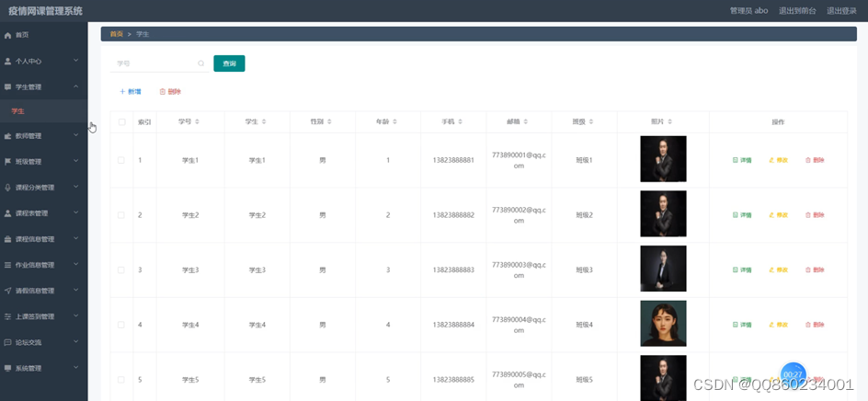
Task: Open 详情 for the 学生4 row
Action: coord(742,325)
